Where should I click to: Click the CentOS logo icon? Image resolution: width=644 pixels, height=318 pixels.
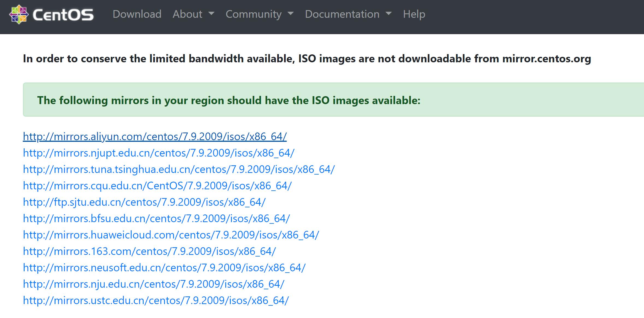pos(19,14)
